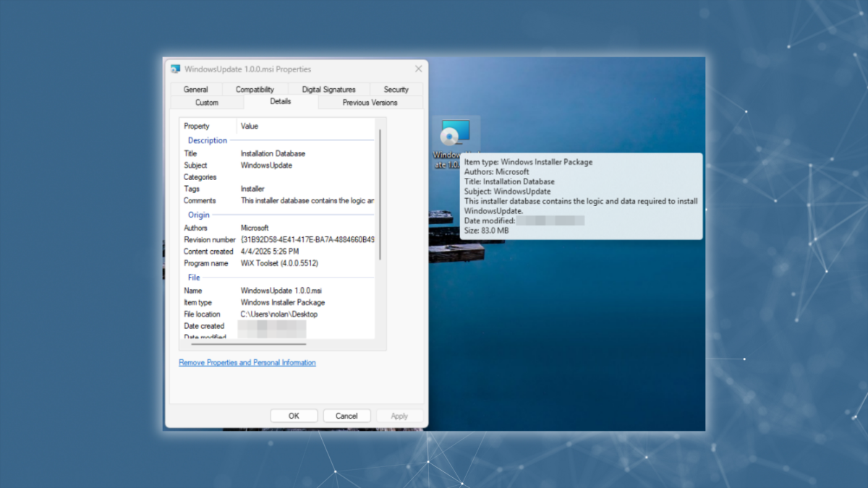Viewport: 868px width, 488px height.
Task: Select the WiX Toolset program name value
Action: 280,263
